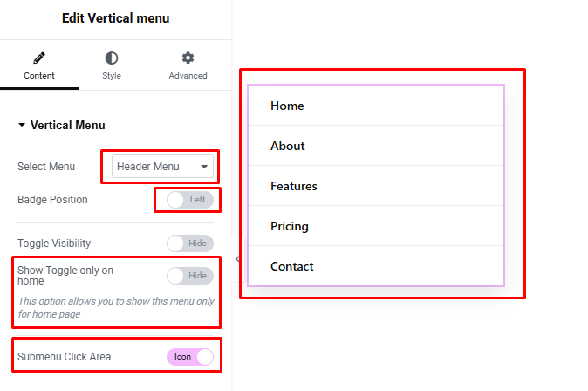Click the Submenu Click Area label text
The image size is (588, 391).
65,356
